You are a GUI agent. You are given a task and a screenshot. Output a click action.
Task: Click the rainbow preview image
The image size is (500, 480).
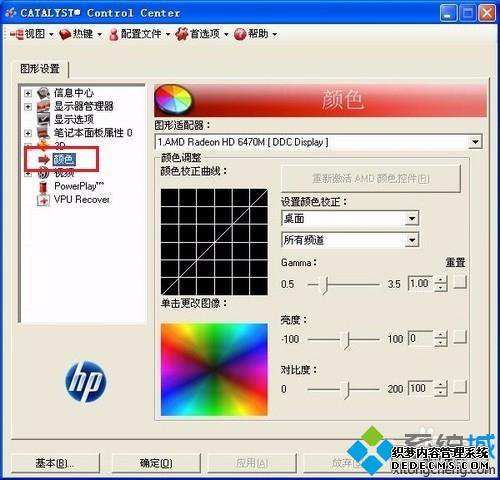pos(214,369)
